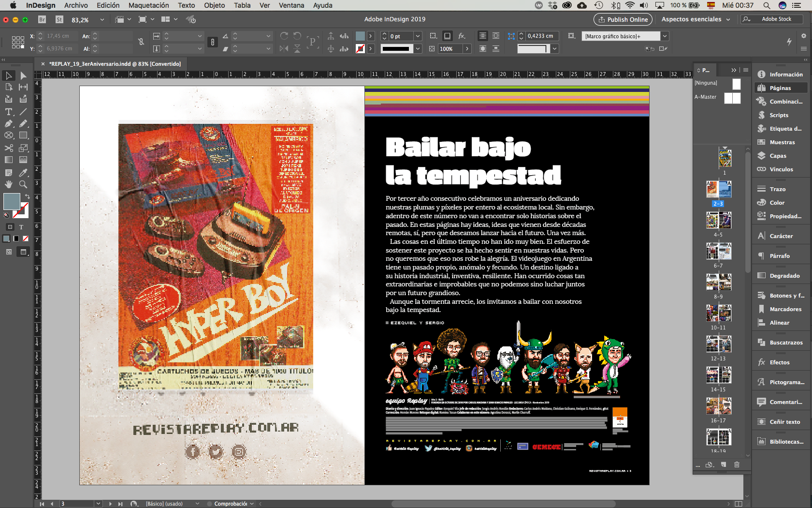Expand the collapsed panels double chevron
Screen dimensions: 812x508
[x=806, y=60]
